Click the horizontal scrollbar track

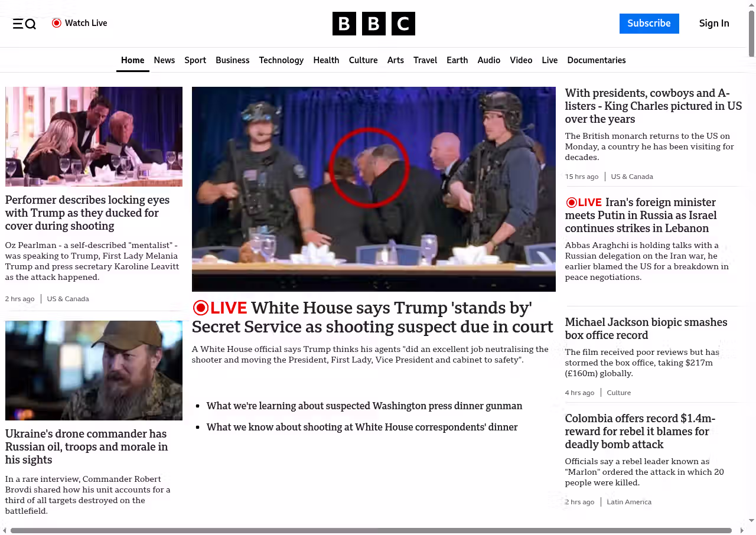tap(735, 530)
